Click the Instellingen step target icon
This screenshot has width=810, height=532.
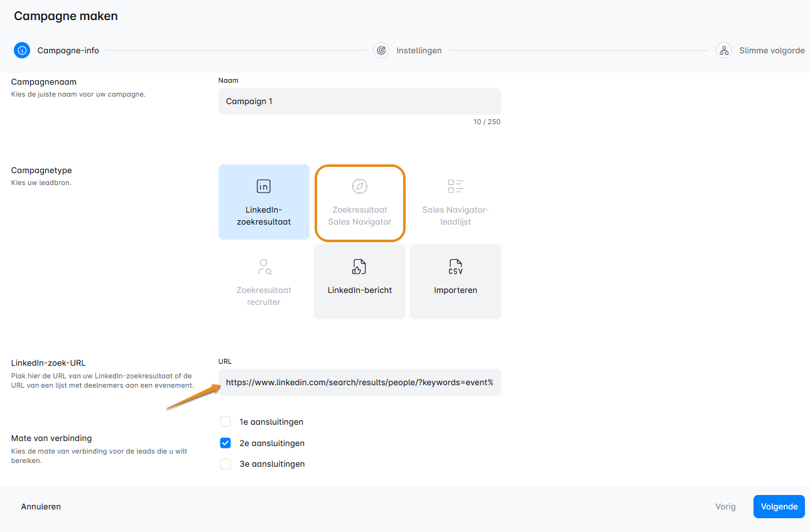381,51
